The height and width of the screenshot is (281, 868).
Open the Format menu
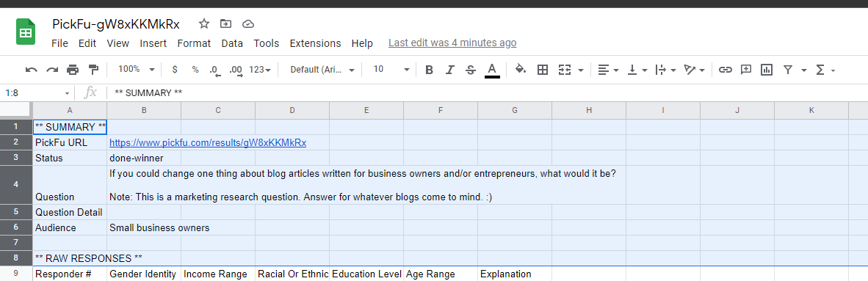[x=194, y=43]
